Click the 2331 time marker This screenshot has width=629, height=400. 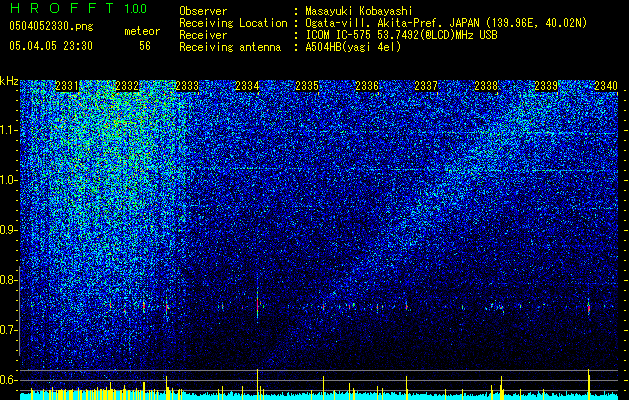(x=67, y=86)
